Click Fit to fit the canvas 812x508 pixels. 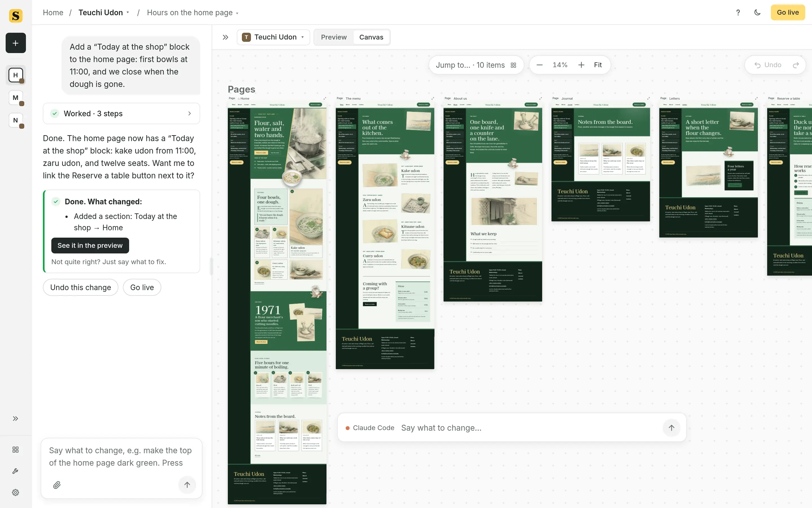click(x=598, y=65)
